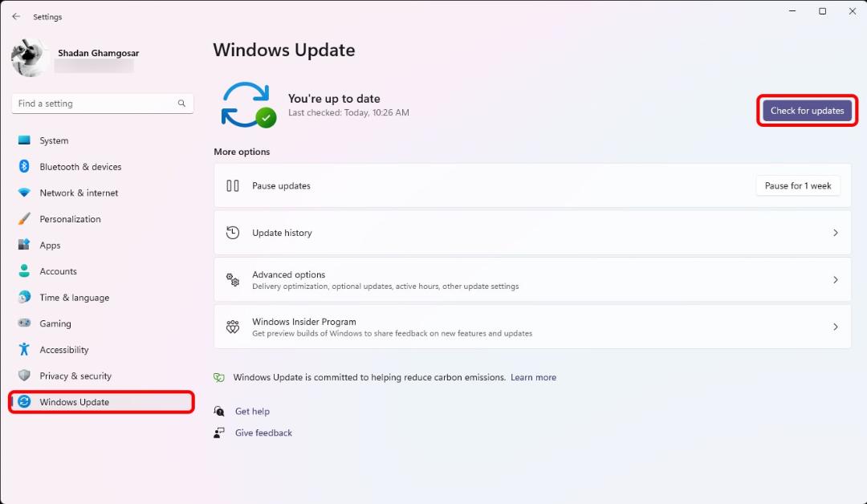The height and width of the screenshot is (504, 867).
Task: Go to Network & internet settings
Action: [x=102, y=193]
